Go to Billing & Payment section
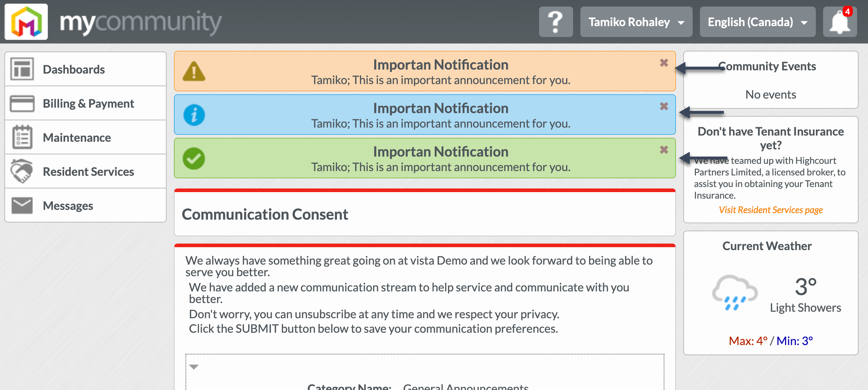The height and width of the screenshot is (390, 868). [x=88, y=104]
